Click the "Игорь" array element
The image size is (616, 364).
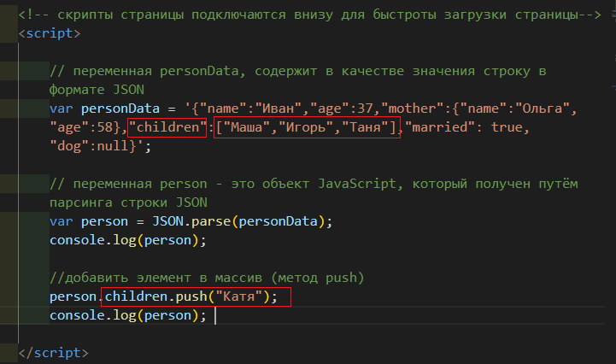[x=306, y=127]
